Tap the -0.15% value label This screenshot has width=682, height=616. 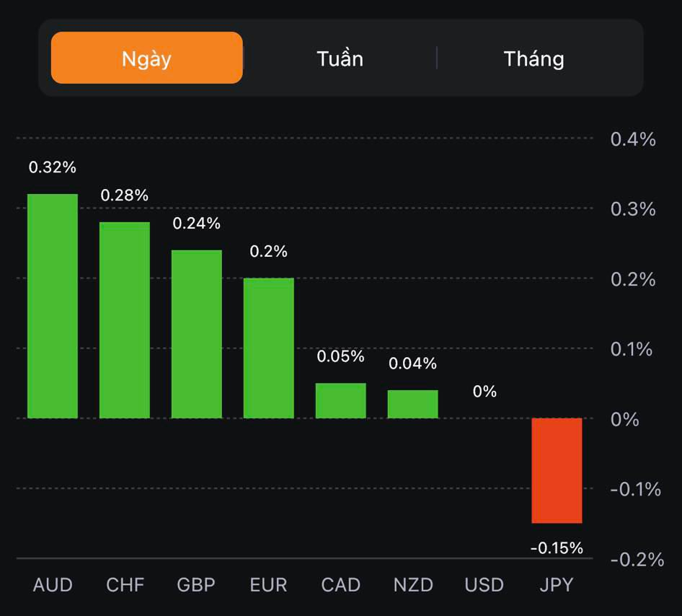coord(557,548)
